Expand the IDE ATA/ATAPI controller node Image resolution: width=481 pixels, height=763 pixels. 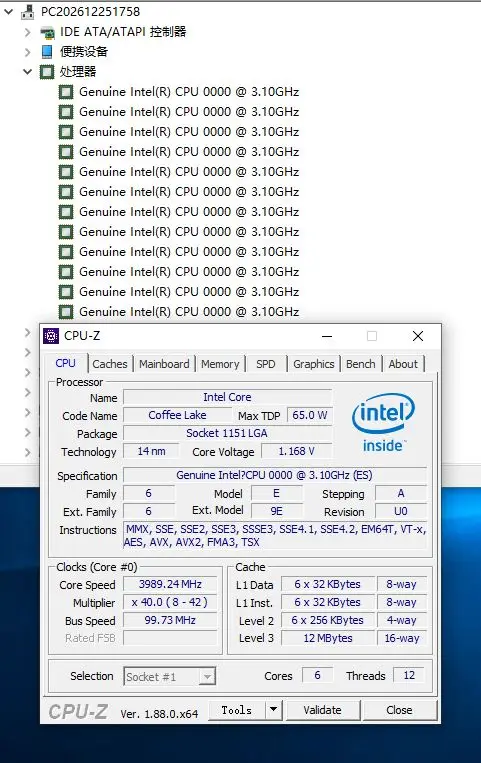28,32
